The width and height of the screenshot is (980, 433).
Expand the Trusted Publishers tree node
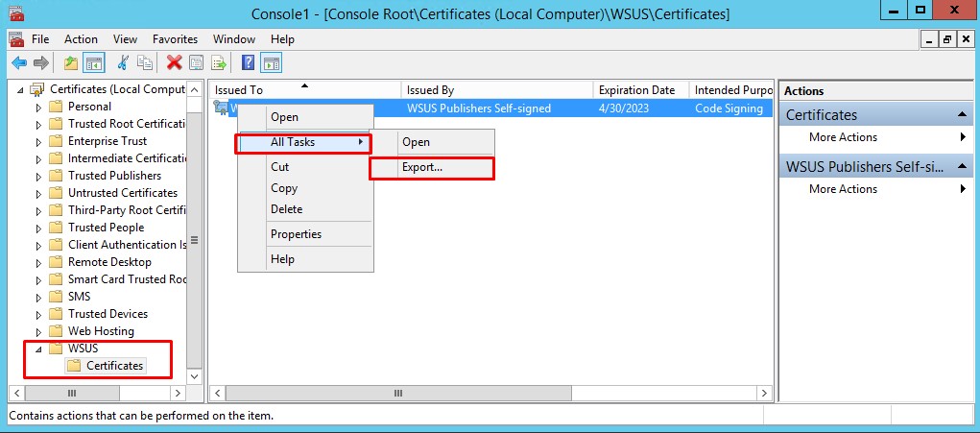(x=39, y=176)
